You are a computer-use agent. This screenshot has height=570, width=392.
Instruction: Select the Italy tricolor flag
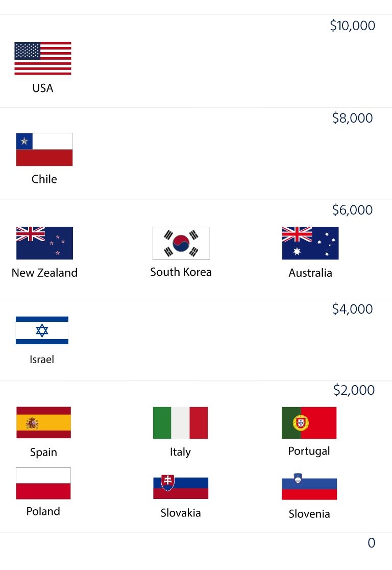click(181, 423)
